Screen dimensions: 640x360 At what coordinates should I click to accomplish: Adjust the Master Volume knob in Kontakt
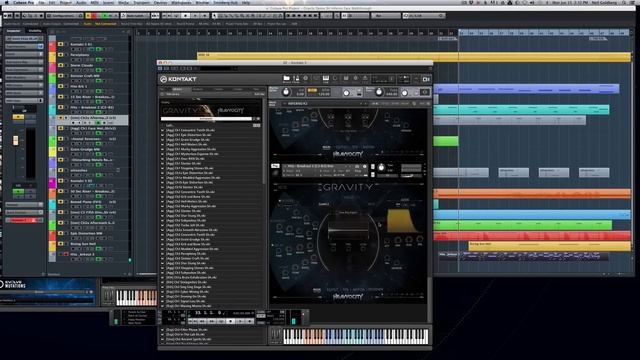286,92
